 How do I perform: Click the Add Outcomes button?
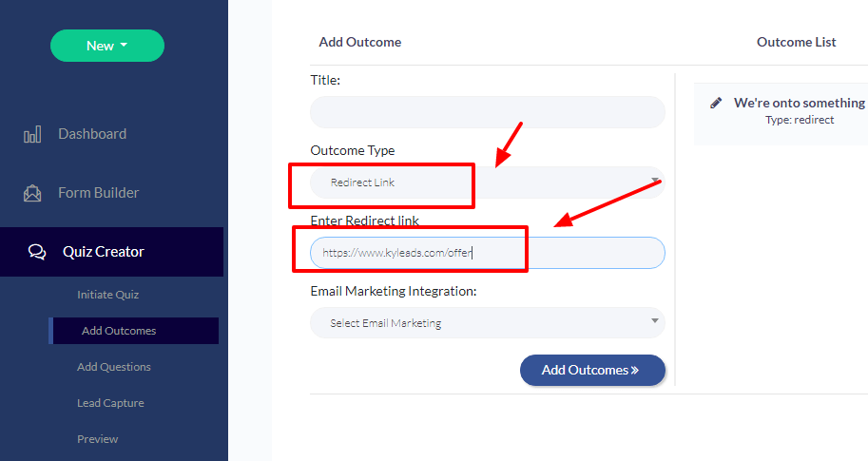point(591,370)
